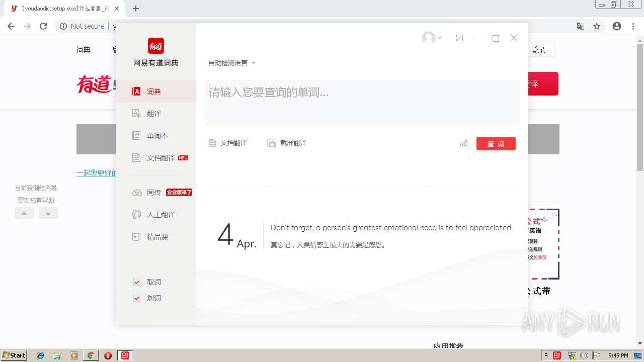Click the up arrow feedback button on the web page
The image size is (644, 362).
pyautogui.click(x=24, y=213)
